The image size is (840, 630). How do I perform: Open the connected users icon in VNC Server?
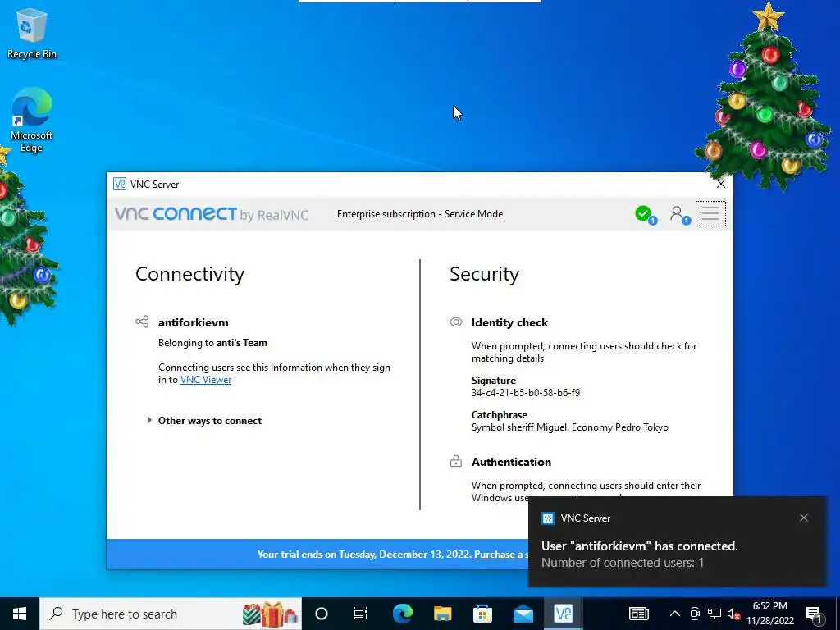[679, 215]
